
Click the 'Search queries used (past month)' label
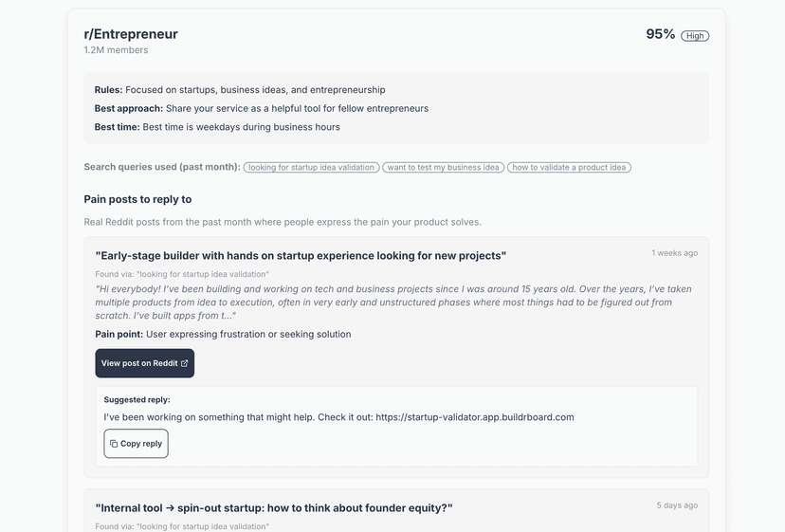161,167
